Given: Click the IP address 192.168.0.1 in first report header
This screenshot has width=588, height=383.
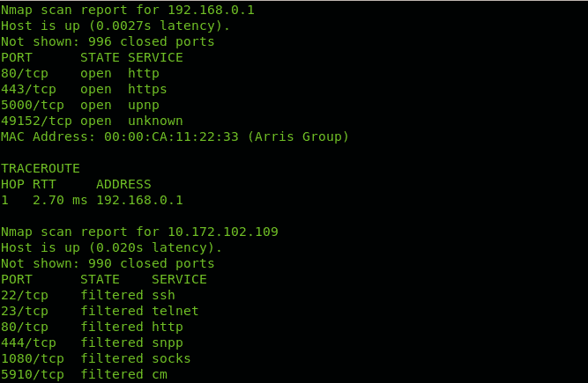Looking at the screenshot, I should click(x=211, y=10).
